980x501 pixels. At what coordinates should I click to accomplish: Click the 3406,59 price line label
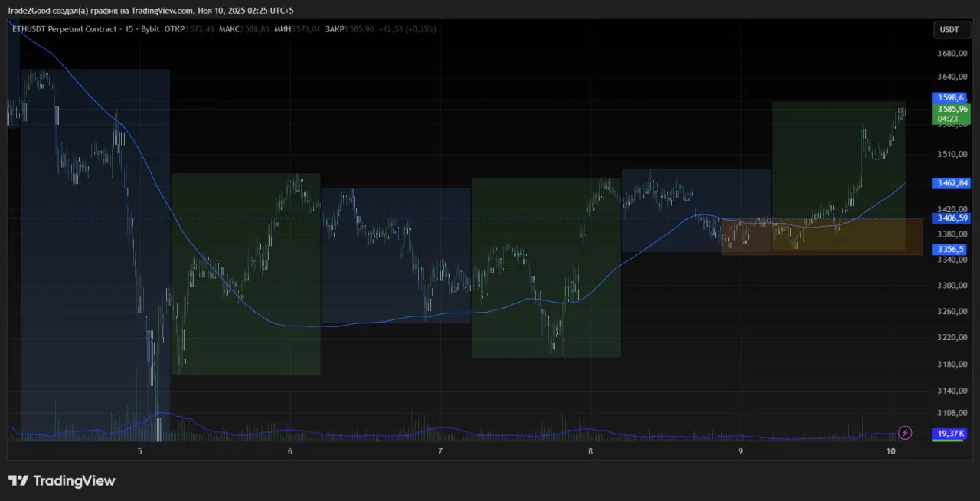point(950,218)
